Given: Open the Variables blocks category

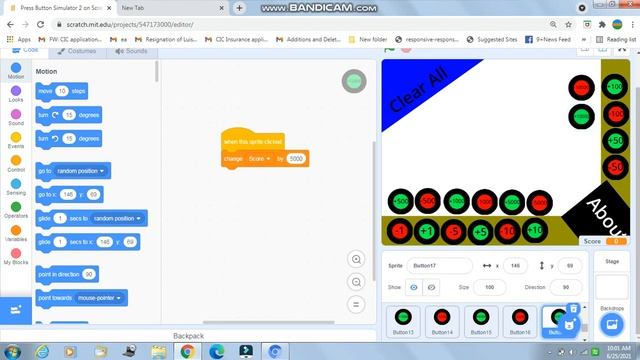Looking at the screenshot, I should coord(16,233).
